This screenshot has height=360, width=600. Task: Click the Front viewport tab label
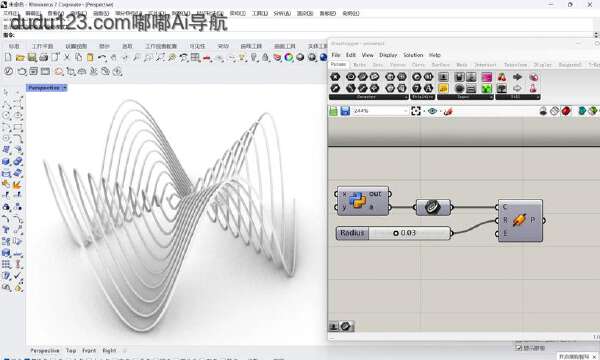click(x=89, y=350)
